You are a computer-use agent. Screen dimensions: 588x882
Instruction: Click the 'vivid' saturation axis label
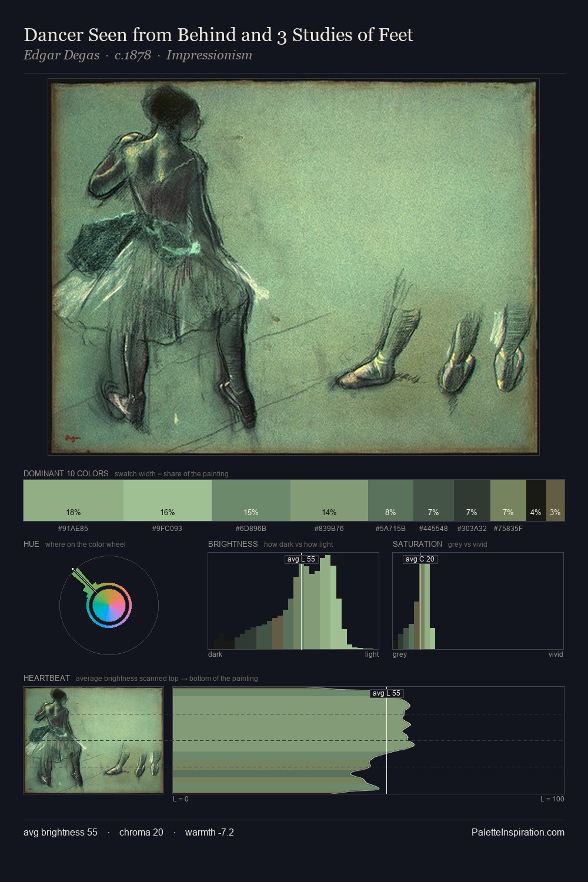point(556,654)
